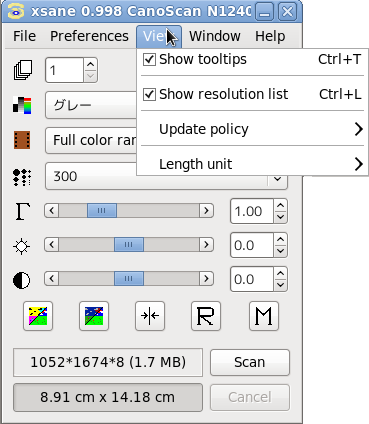Image resolution: width=369 pixels, height=424 pixels.
Task: Close the xsane window
Action: [x=287, y=12]
